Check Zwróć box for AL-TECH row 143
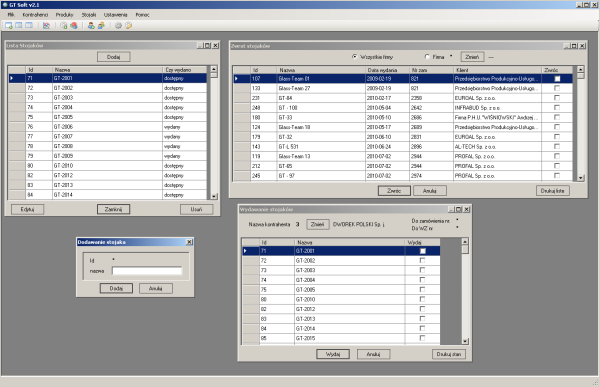 [557, 147]
